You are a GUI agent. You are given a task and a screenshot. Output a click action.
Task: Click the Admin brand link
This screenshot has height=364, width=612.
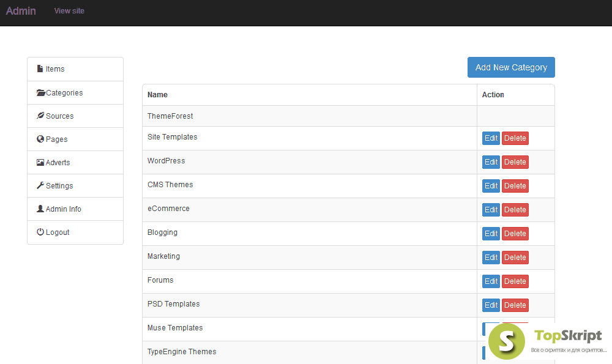21,11
